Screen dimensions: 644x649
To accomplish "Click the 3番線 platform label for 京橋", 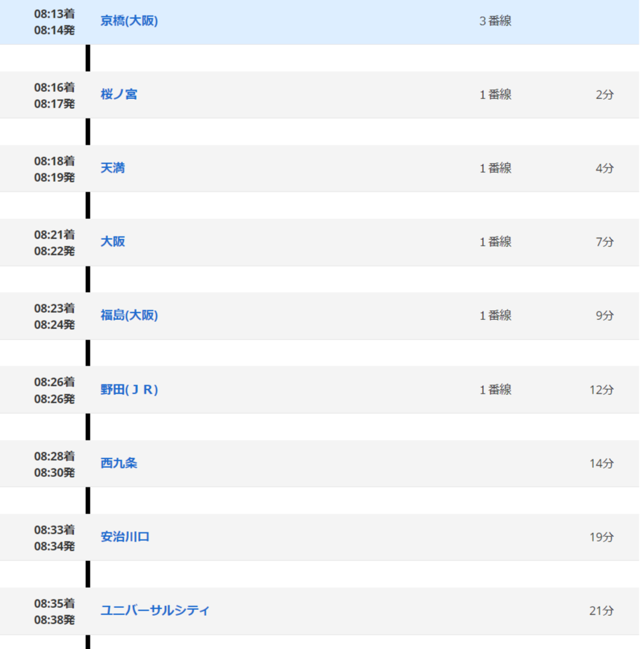I will pyautogui.click(x=495, y=21).
